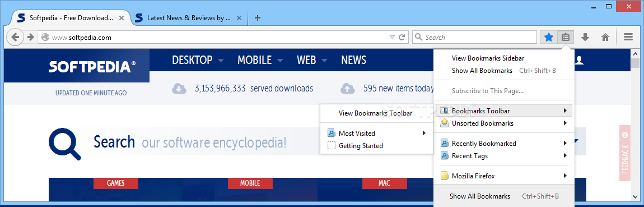This screenshot has width=644, height=207.
Task: Select View Bookmarks Sidebar
Action: (x=488, y=58)
